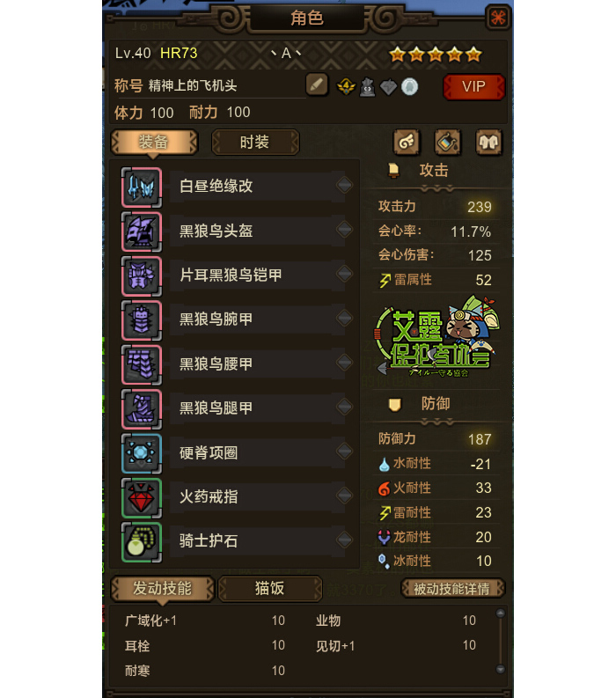Viewport: 616px width, 698px height.
Task: Click the red VIP button
Action: pyautogui.click(x=474, y=87)
